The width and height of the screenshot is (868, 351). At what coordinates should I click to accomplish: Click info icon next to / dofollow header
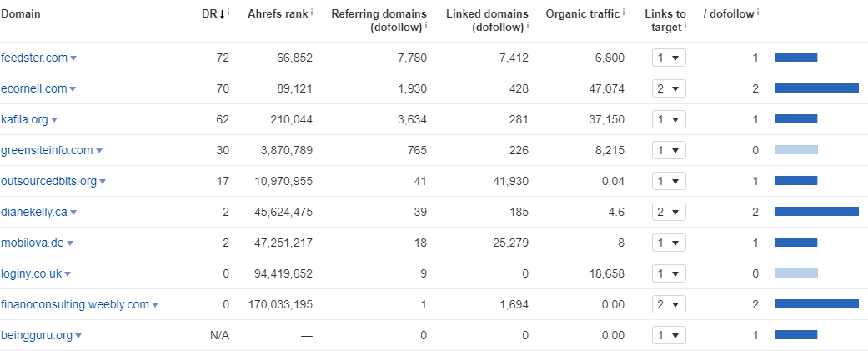pos(757,12)
